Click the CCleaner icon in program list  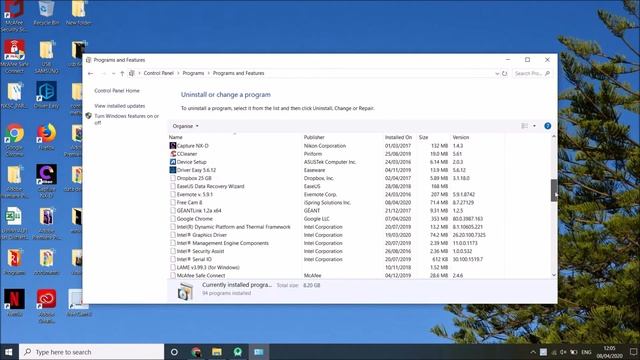click(x=173, y=154)
